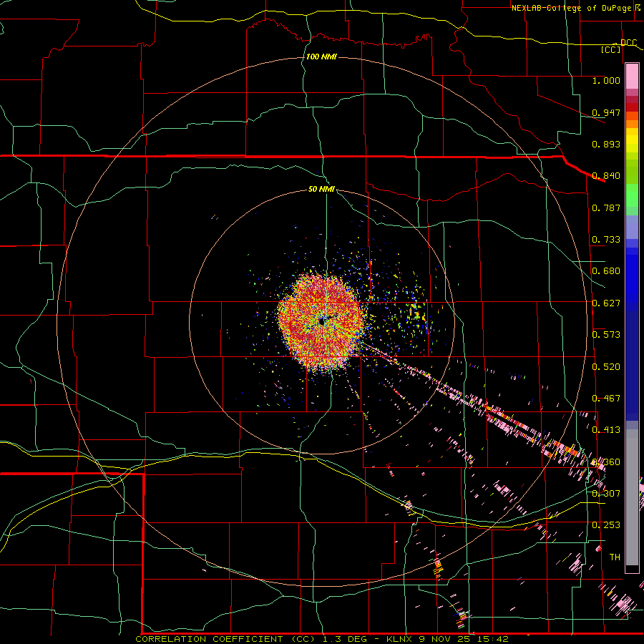Select the 0.520 color scale value
The height and width of the screenshot is (644, 644).
606,366
